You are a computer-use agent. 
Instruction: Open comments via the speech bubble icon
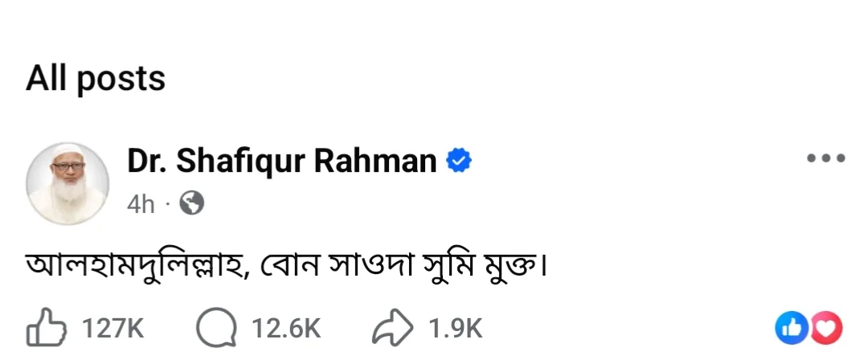(x=215, y=328)
